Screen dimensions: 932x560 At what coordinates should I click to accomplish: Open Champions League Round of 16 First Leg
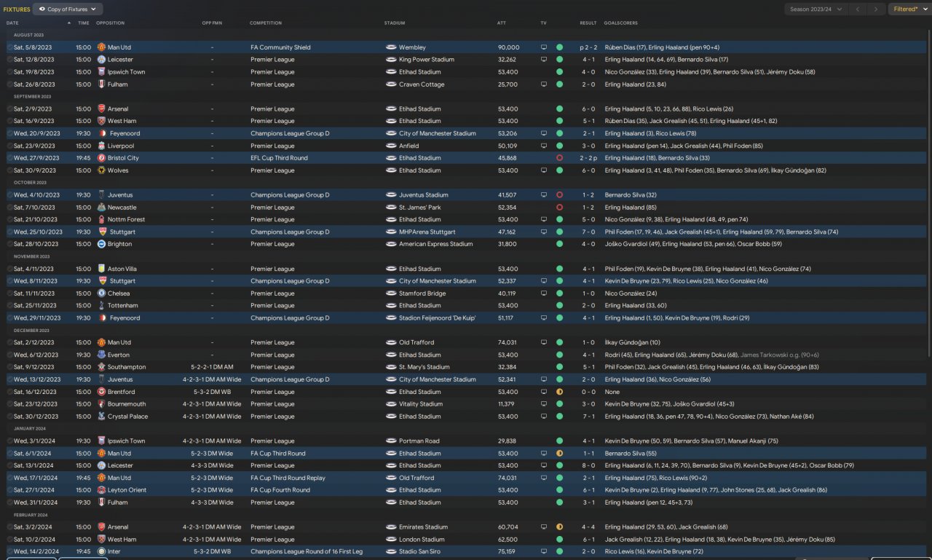[307, 551]
